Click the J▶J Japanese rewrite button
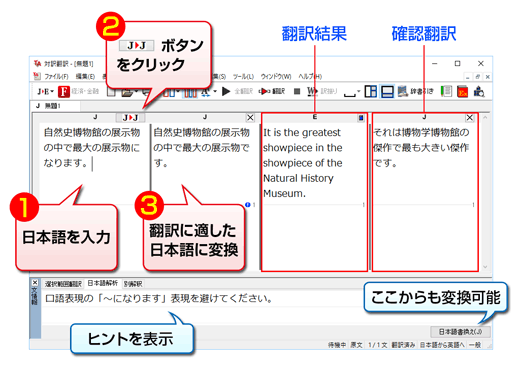The image size is (520, 370). click(x=130, y=118)
